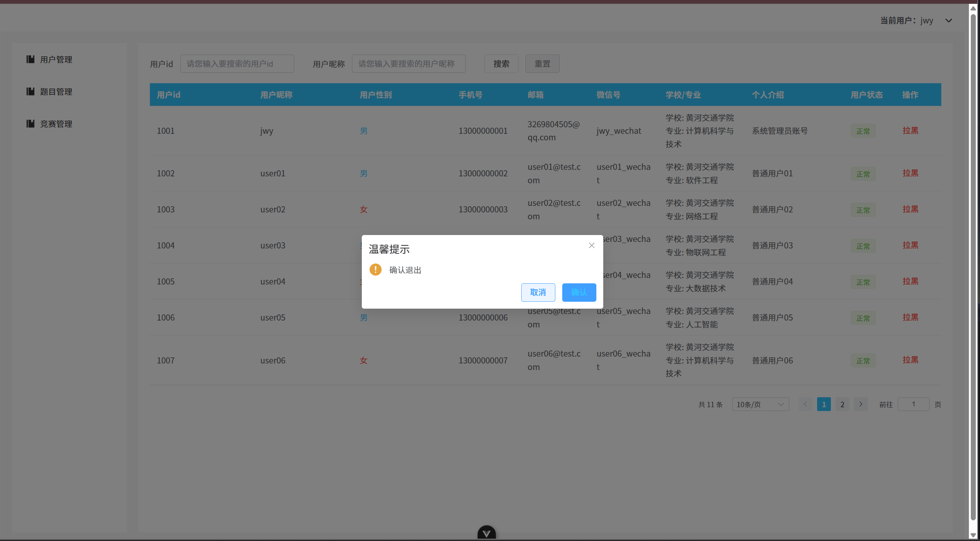Click the 搜索 search button

[x=501, y=63]
